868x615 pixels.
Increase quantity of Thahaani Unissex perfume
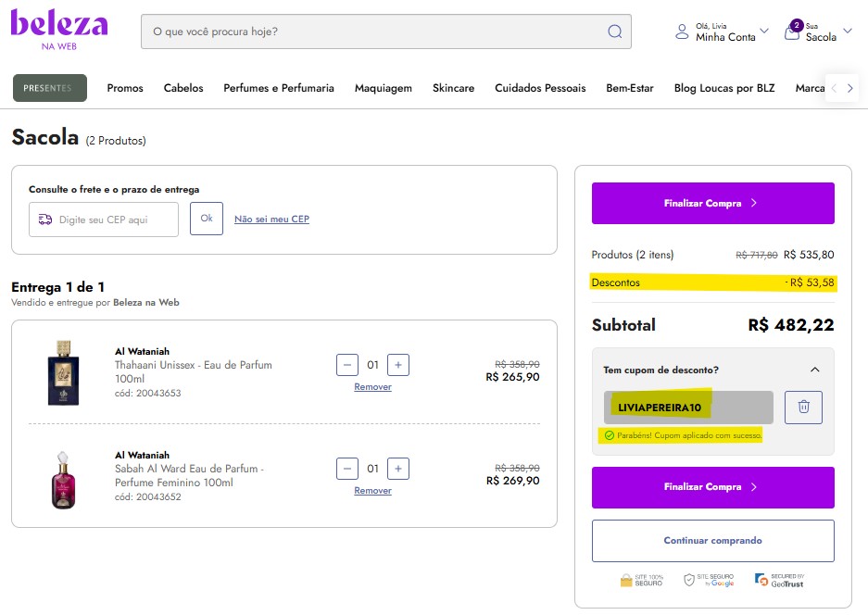coord(398,365)
